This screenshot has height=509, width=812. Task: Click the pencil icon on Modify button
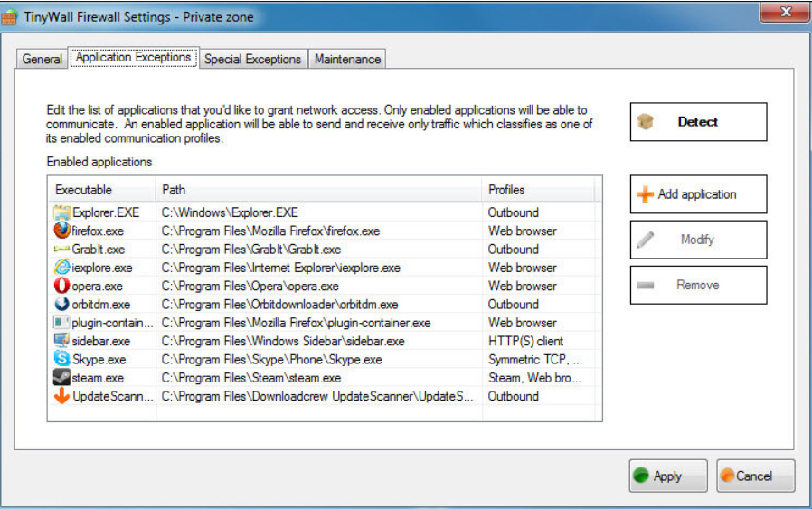pos(646,240)
